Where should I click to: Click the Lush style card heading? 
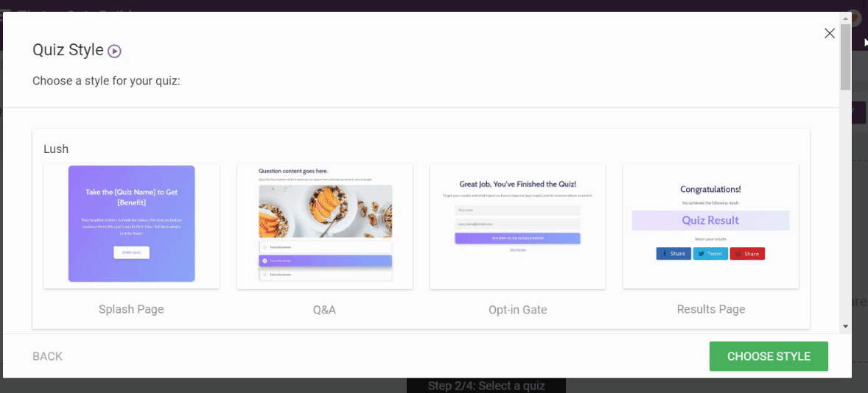(56, 149)
